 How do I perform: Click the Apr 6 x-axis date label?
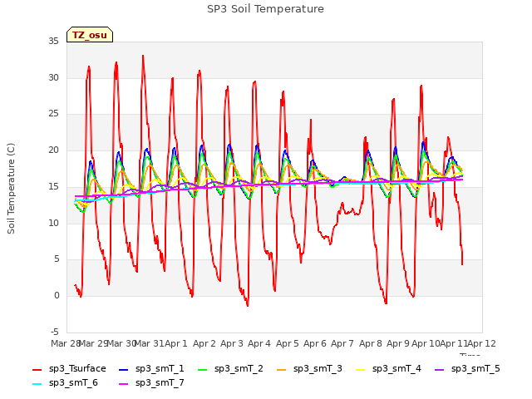coord(315,343)
